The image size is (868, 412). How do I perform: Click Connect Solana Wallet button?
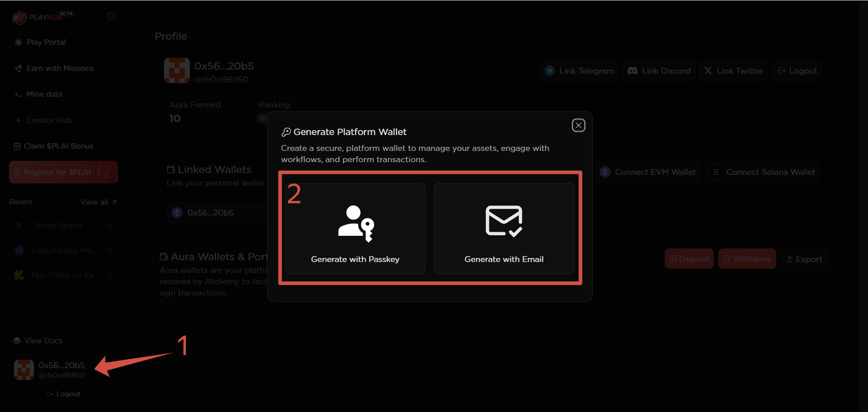coord(763,172)
